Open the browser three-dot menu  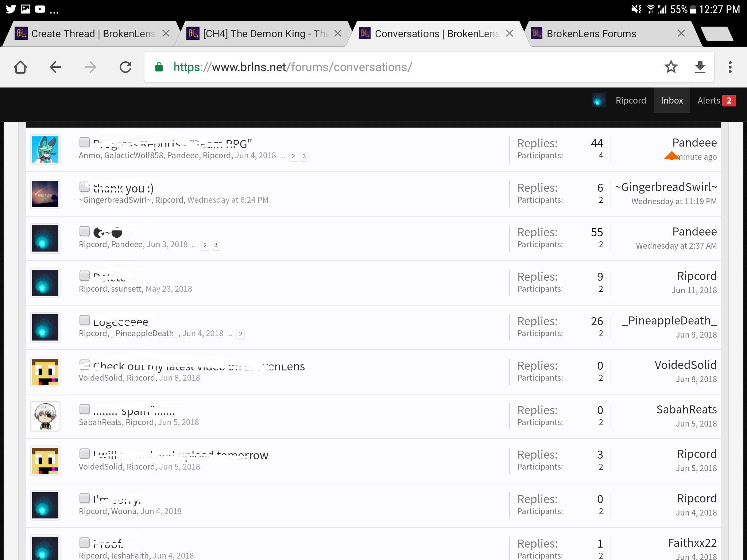[x=730, y=67]
